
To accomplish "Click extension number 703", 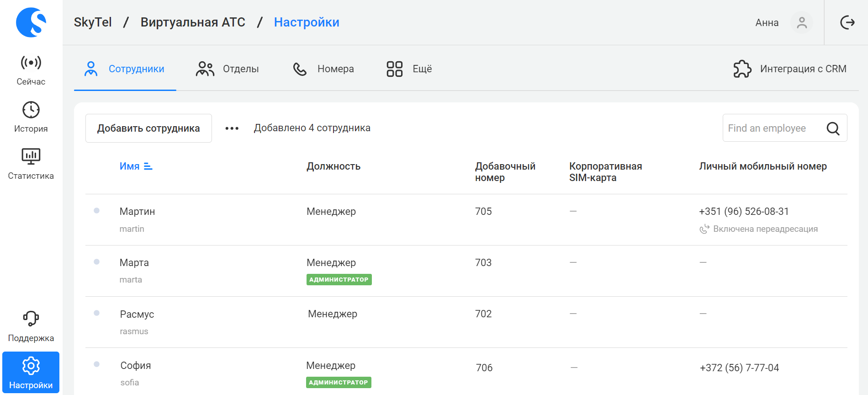I will click(x=483, y=263).
